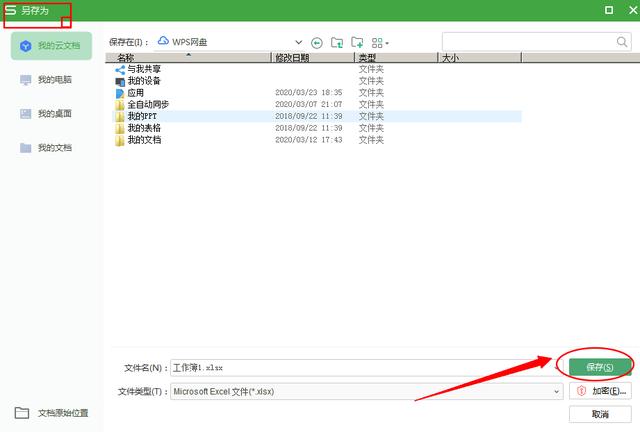Click the 取消 button

pyautogui.click(x=600, y=414)
